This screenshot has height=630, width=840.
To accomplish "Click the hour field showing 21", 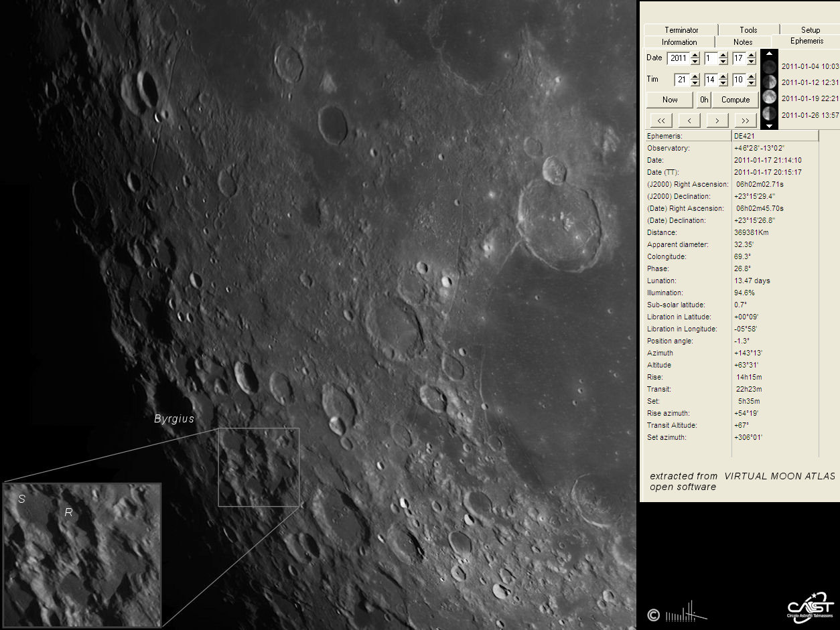I will pos(681,80).
